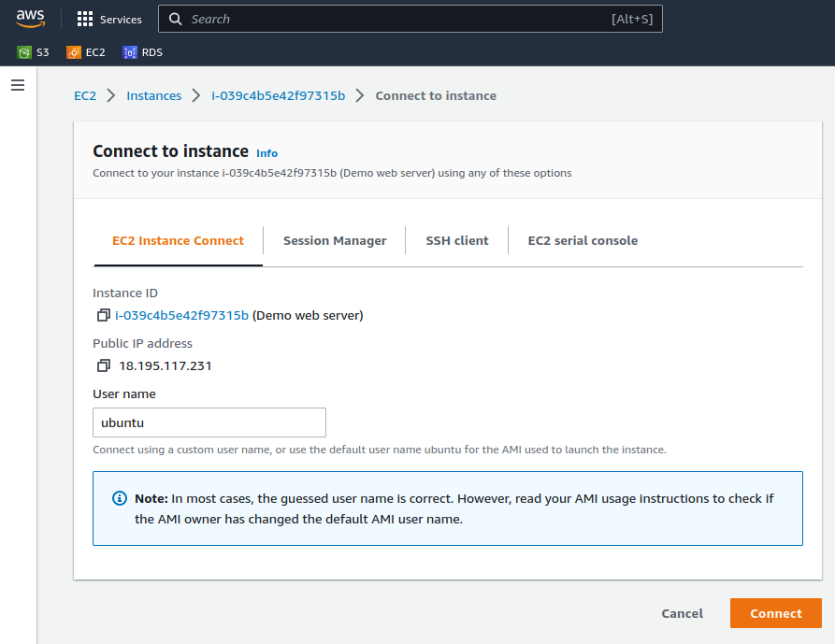
Task: Expand the hamburger navigation menu
Action: tap(18, 85)
